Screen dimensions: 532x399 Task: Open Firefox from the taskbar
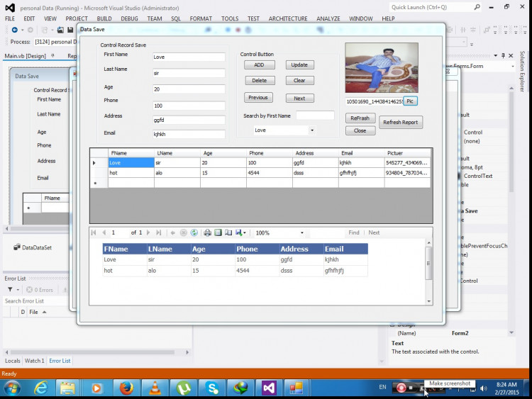[x=126, y=388]
